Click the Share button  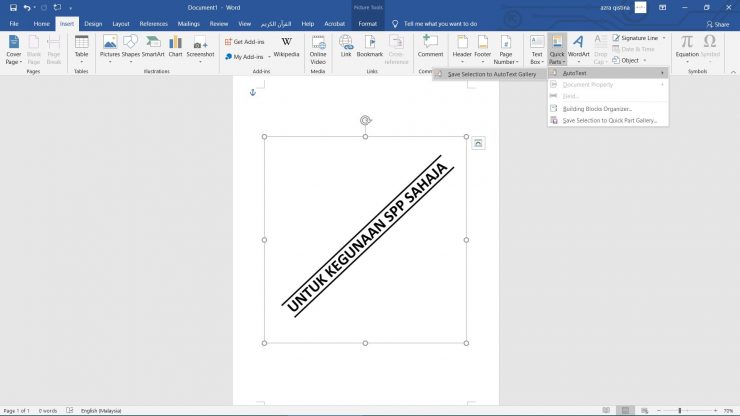coord(716,23)
